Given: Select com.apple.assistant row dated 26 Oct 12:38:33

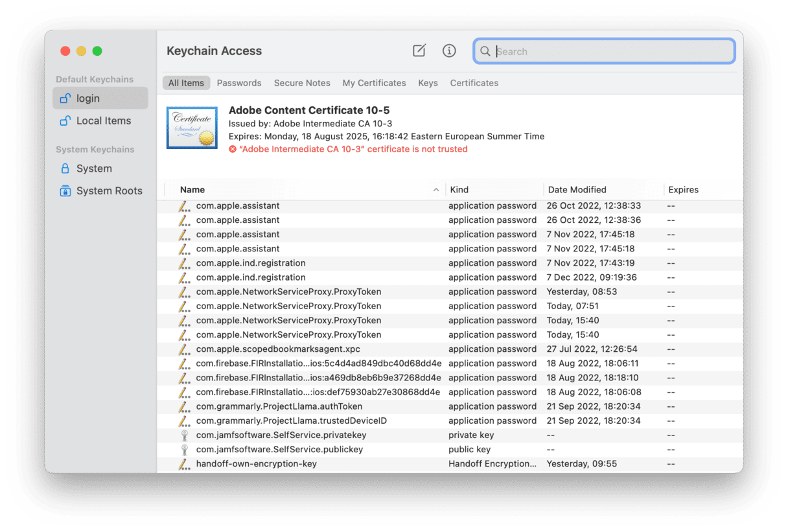Looking at the screenshot, I should (450, 206).
